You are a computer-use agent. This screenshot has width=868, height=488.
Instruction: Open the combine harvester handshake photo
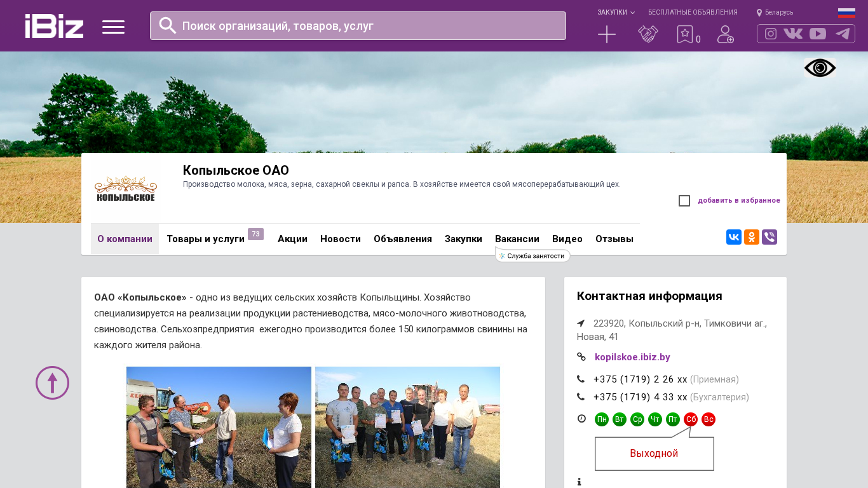(219, 427)
